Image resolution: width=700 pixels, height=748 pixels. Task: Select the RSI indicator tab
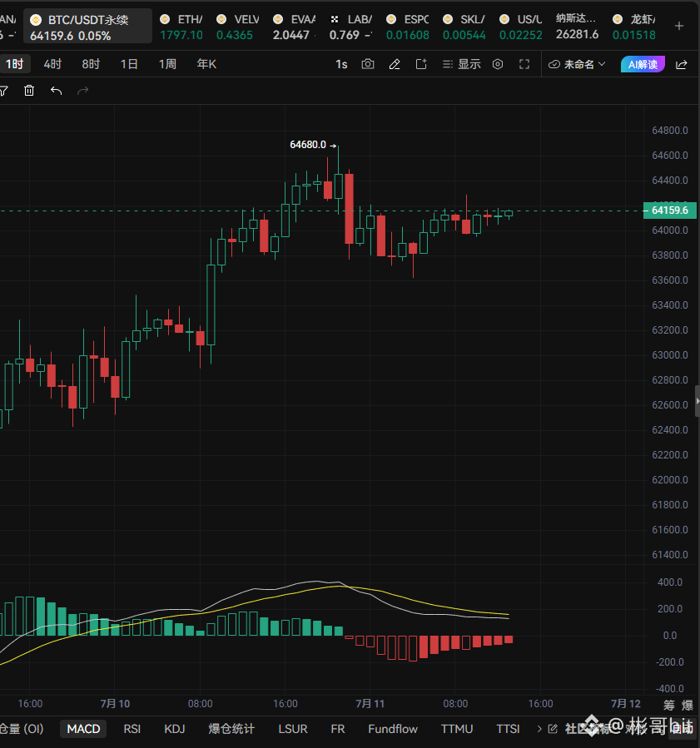click(x=132, y=728)
